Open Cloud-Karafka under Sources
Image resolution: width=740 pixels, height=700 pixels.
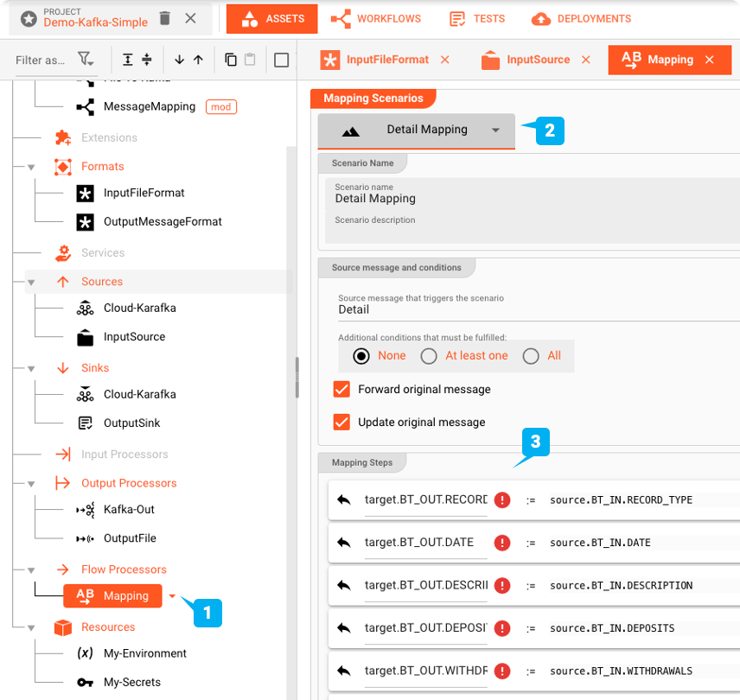139,309
